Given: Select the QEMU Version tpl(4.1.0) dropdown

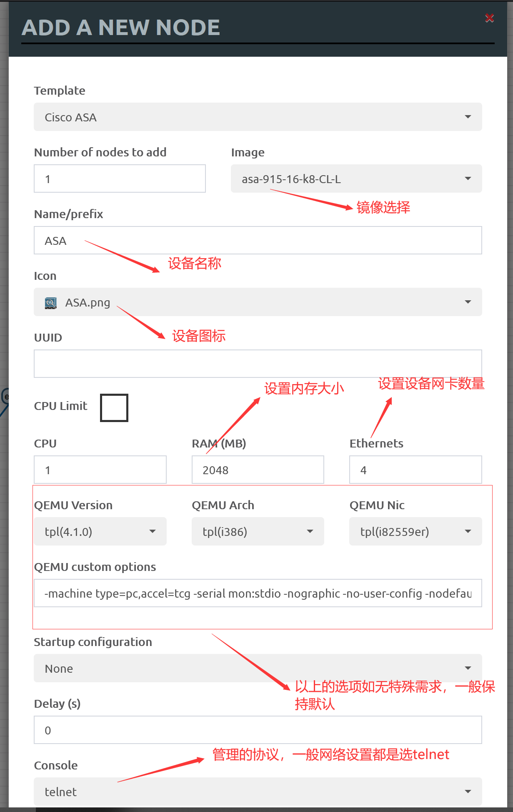Looking at the screenshot, I should 100,531.
